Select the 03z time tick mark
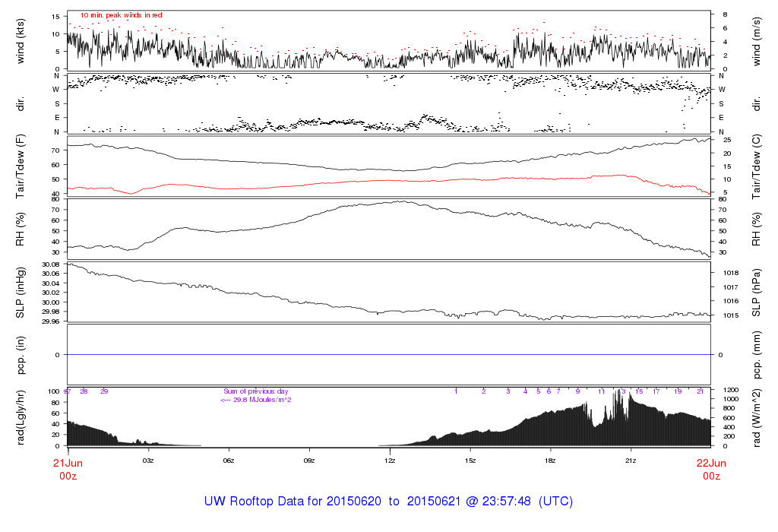Image resolution: width=778 pixels, height=532 pixels. [148, 461]
